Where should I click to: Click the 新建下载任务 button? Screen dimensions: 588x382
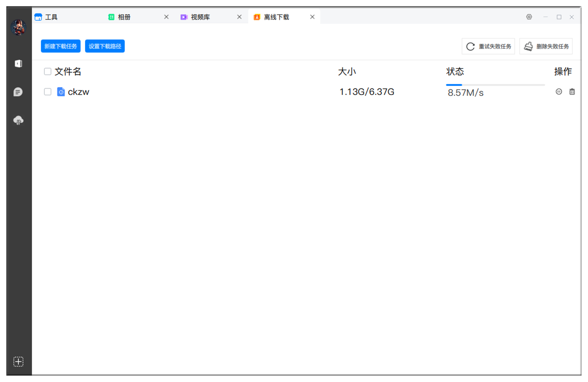pos(61,46)
